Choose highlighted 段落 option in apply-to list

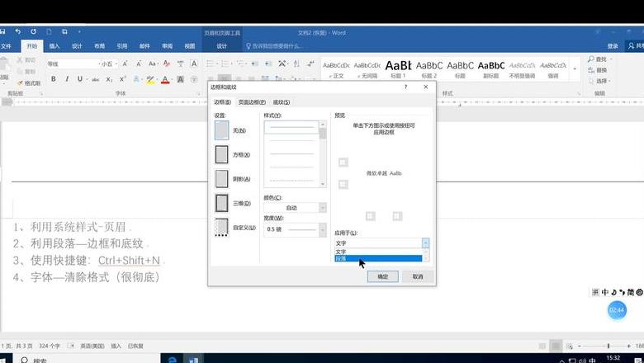coord(378,258)
